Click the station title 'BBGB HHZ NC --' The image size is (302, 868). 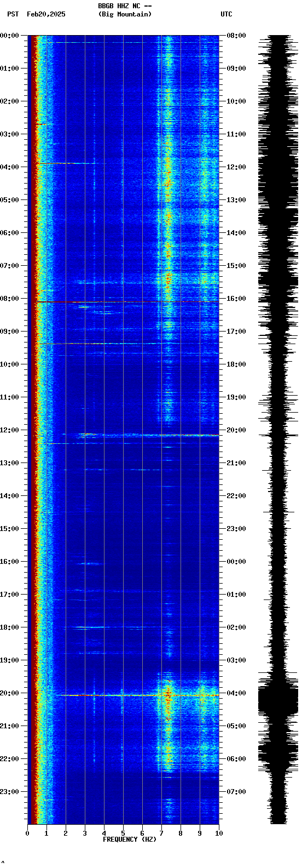pos(125,6)
